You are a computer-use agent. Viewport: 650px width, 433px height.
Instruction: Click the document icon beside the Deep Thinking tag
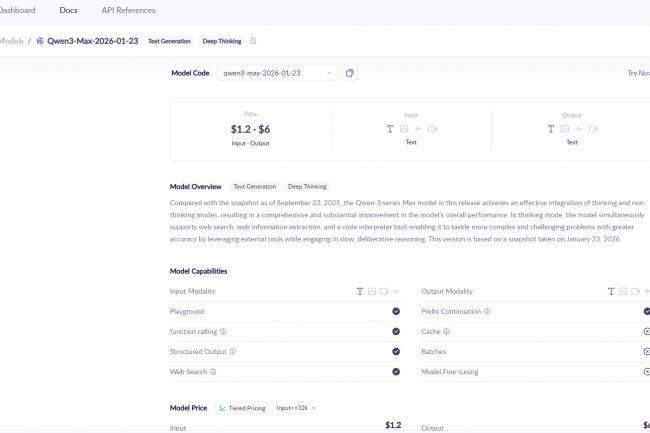point(253,41)
